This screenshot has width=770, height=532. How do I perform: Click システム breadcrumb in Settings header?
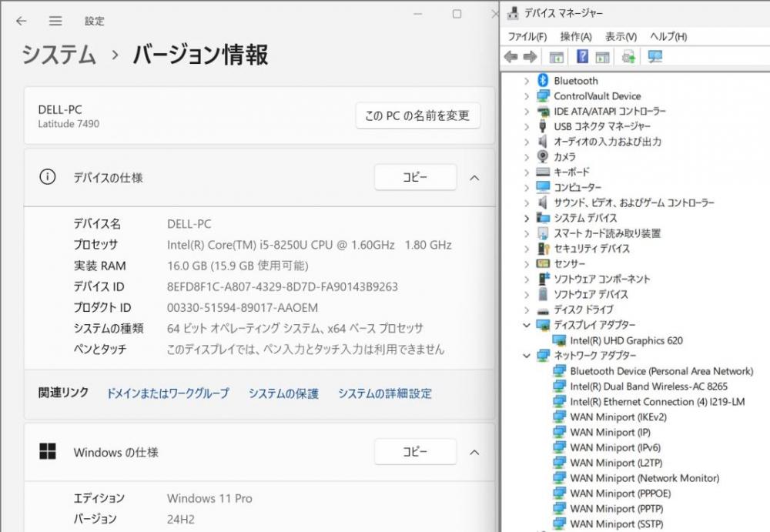click(x=59, y=54)
